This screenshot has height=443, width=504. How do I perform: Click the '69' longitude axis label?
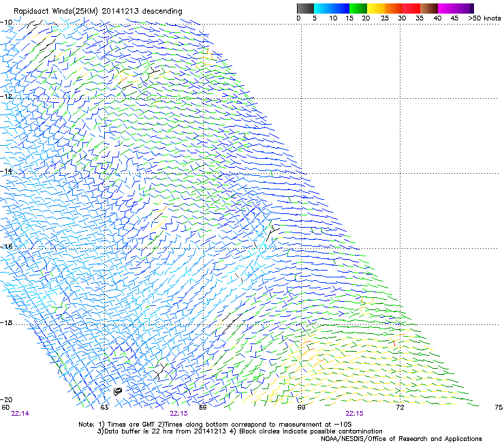click(x=301, y=407)
